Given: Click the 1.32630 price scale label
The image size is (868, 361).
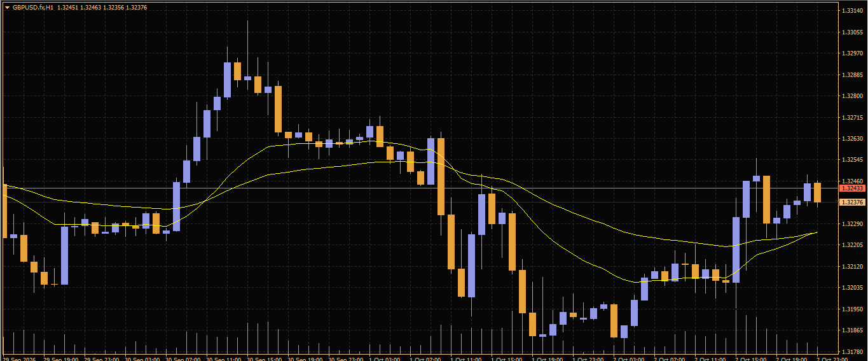Looking at the screenshot, I should coord(852,138).
